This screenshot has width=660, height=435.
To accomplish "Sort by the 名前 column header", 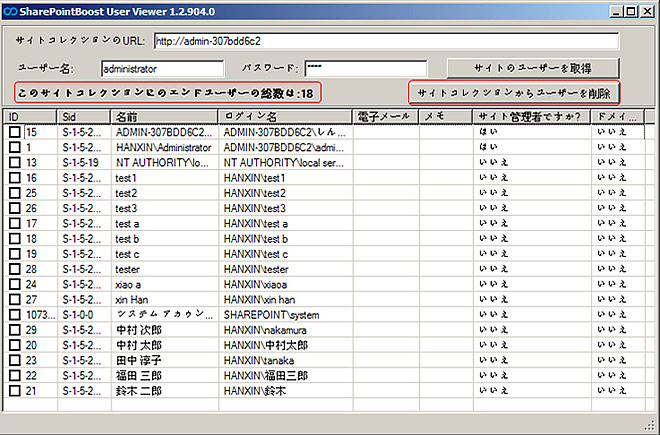I will point(165,117).
